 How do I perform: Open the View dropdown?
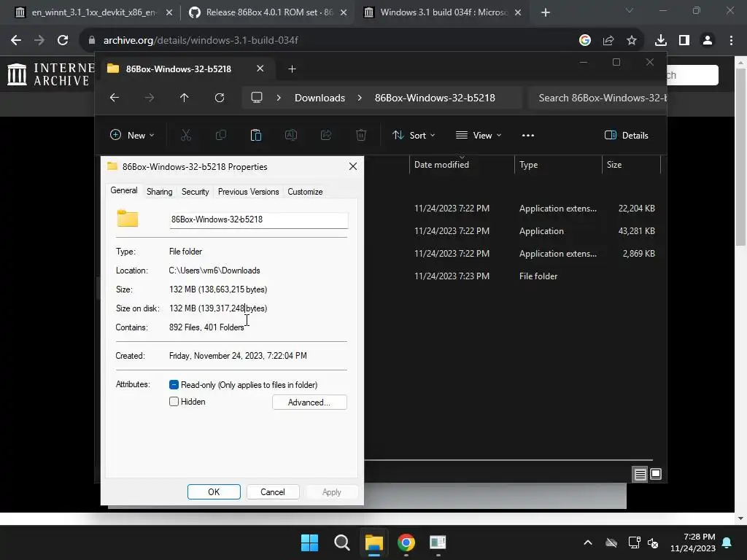(x=479, y=135)
